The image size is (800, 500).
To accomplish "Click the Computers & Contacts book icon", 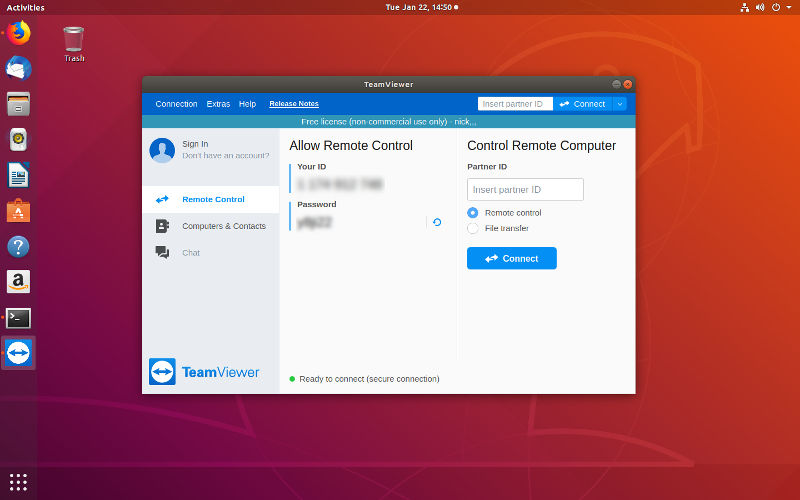I will (x=162, y=226).
